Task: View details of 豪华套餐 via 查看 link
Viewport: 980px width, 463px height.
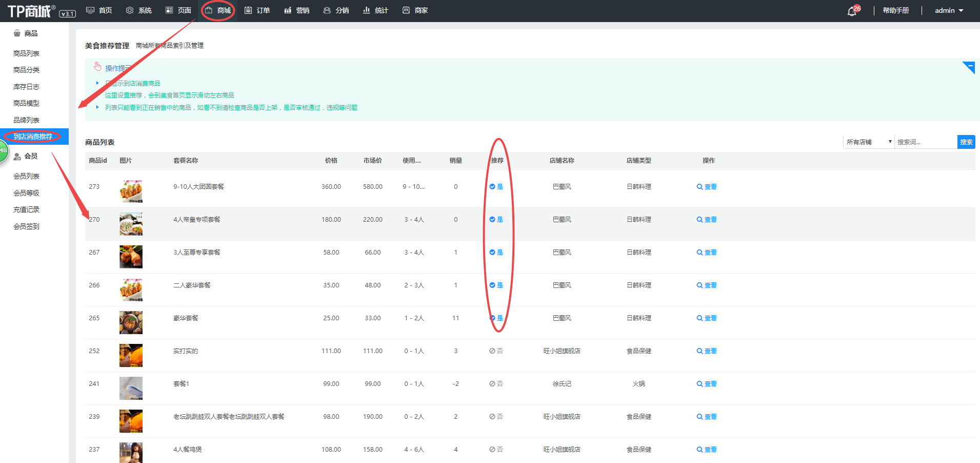Action: pyautogui.click(x=707, y=318)
